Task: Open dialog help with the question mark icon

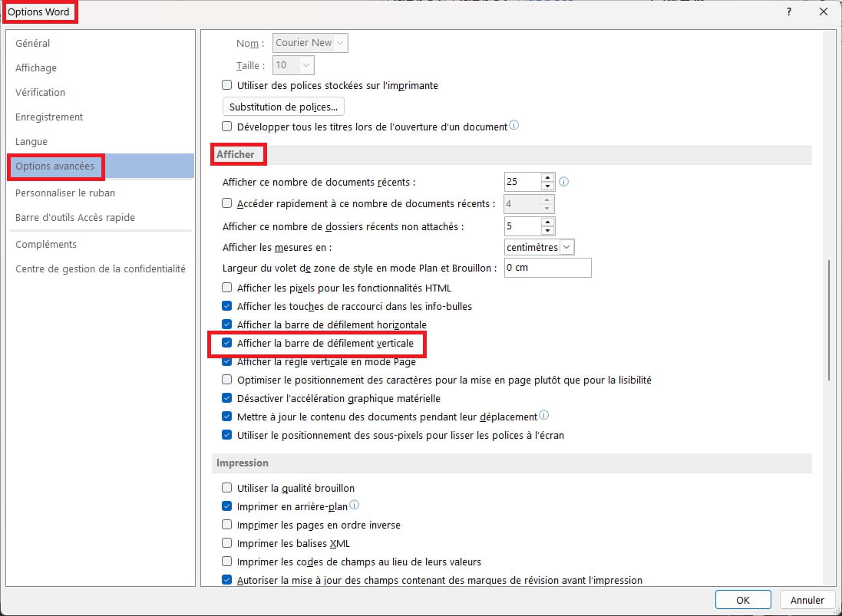Action: coord(788,12)
